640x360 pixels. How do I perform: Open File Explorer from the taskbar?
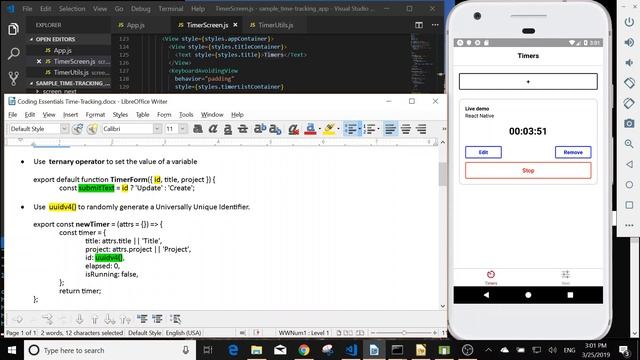pos(256,350)
